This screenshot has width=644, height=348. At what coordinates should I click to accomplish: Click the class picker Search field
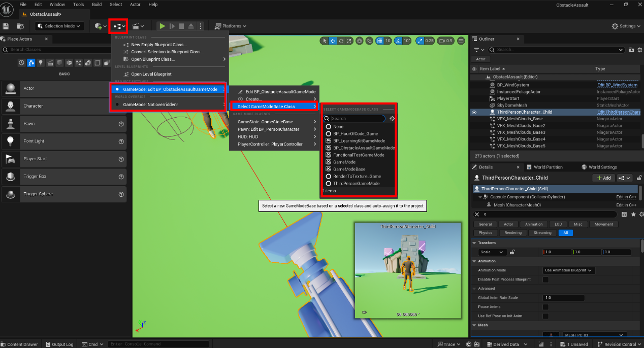pyautogui.click(x=355, y=118)
